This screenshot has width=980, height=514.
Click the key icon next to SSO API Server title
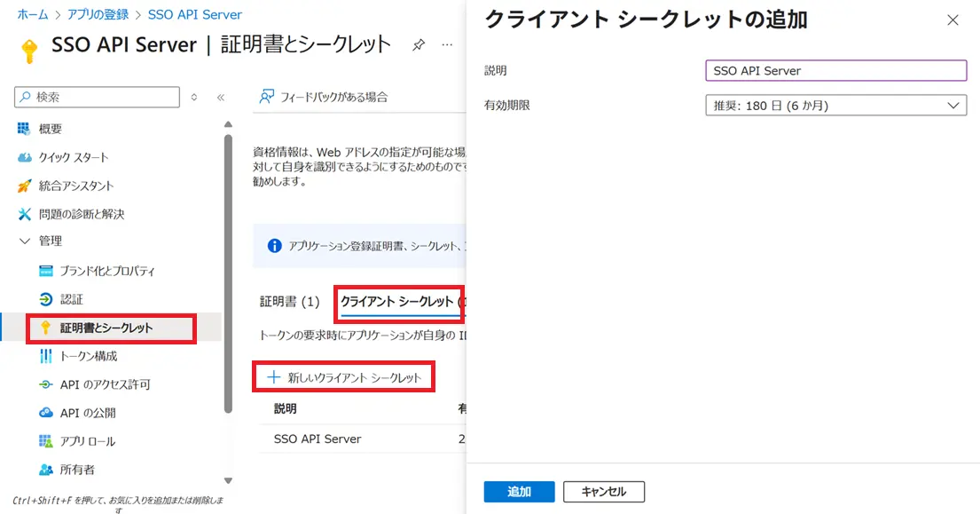click(x=28, y=51)
